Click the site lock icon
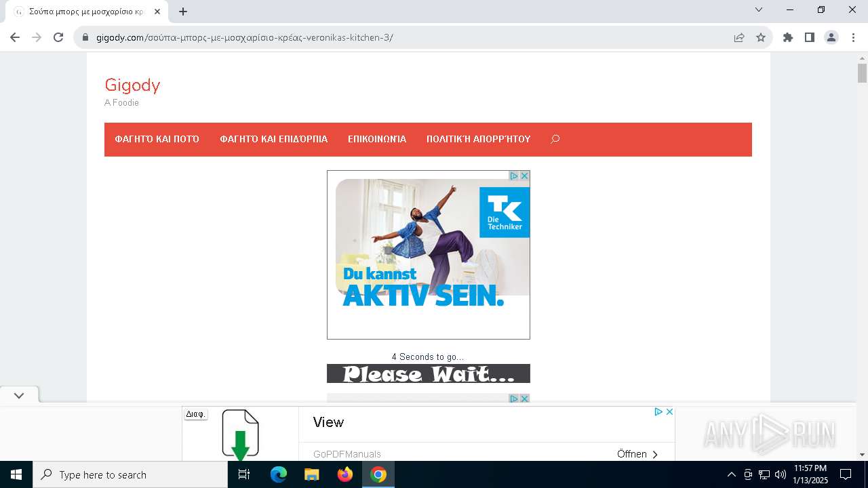 coord(85,37)
